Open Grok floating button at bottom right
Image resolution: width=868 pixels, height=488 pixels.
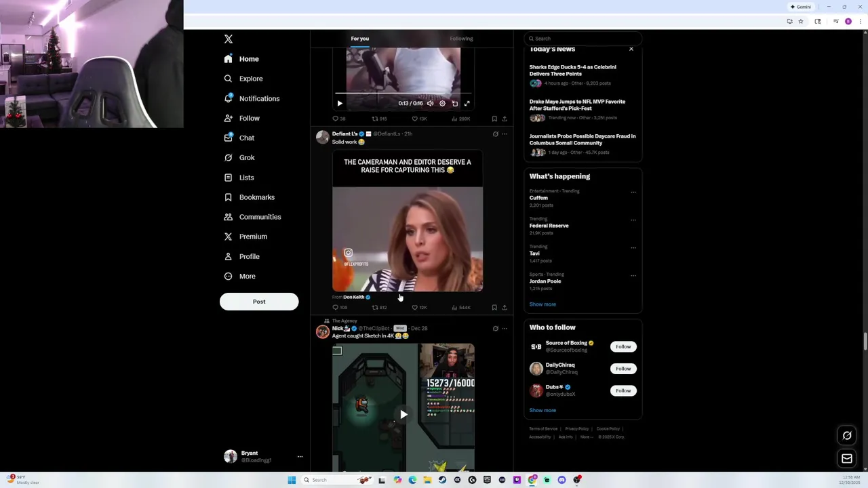click(847, 436)
